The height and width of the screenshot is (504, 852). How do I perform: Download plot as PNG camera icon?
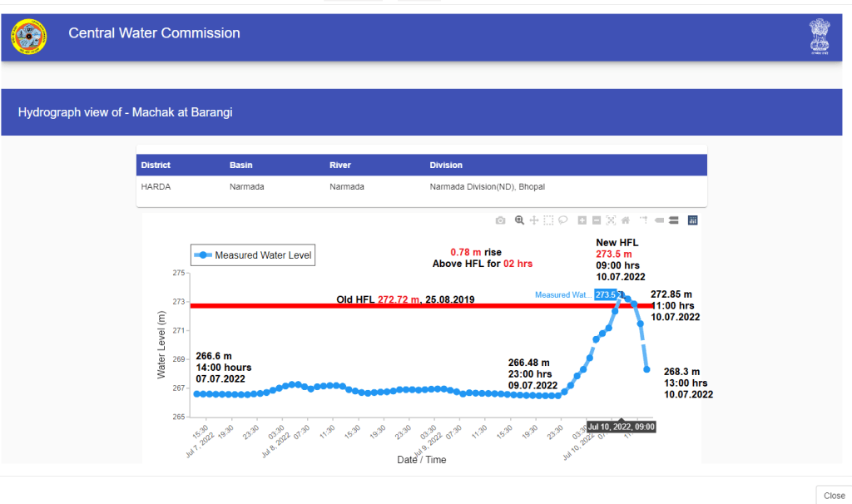[500, 220]
